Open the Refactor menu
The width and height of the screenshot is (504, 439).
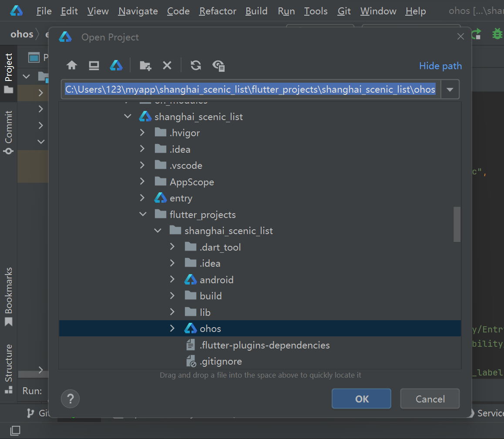pyautogui.click(x=218, y=11)
